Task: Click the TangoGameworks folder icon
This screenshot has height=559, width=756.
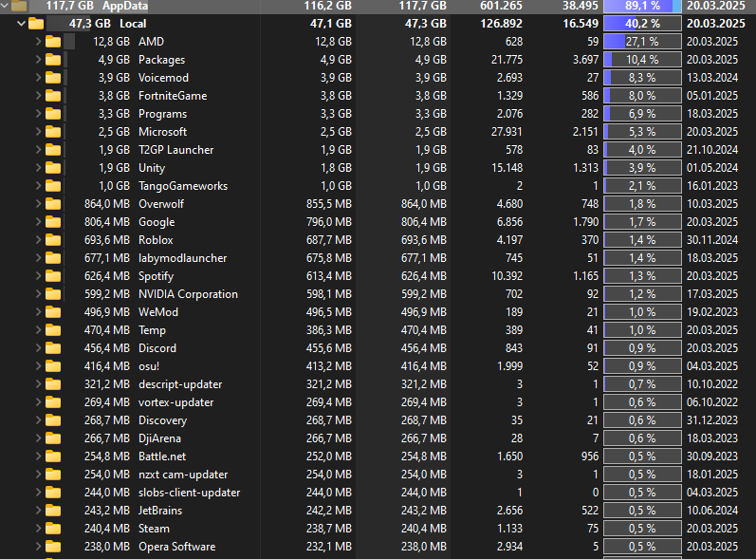Action: (53, 186)
